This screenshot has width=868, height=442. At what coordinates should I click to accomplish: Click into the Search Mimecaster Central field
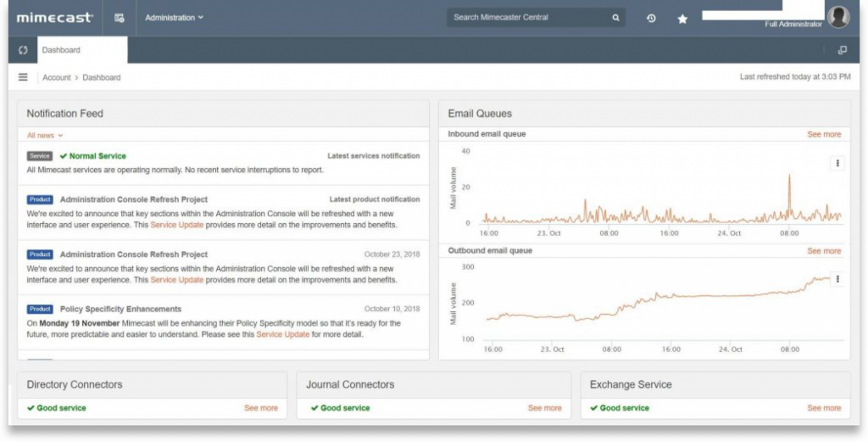530,18
